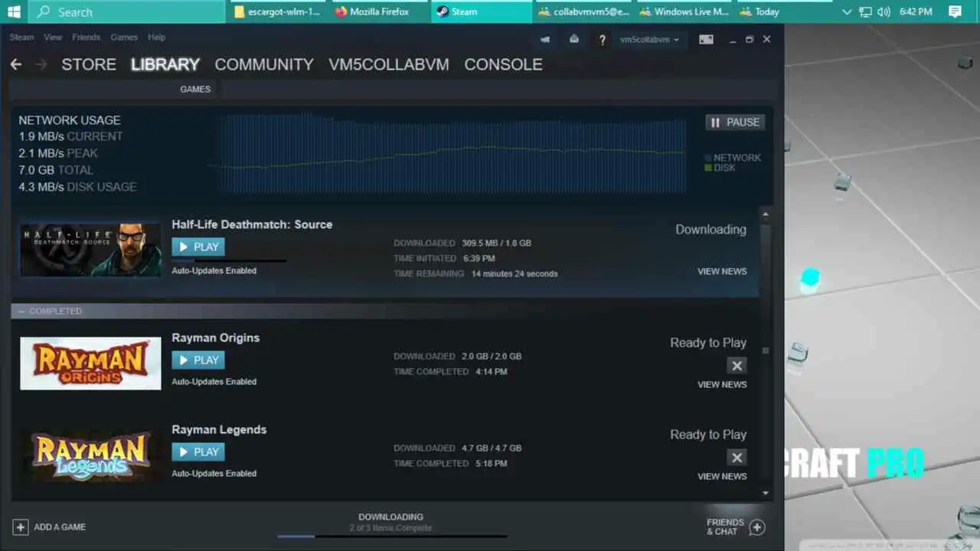Click the Half-Life Deathmatch: Source title
The height and width of the screenshot is (551, 980).
click(x=252, y=225)
